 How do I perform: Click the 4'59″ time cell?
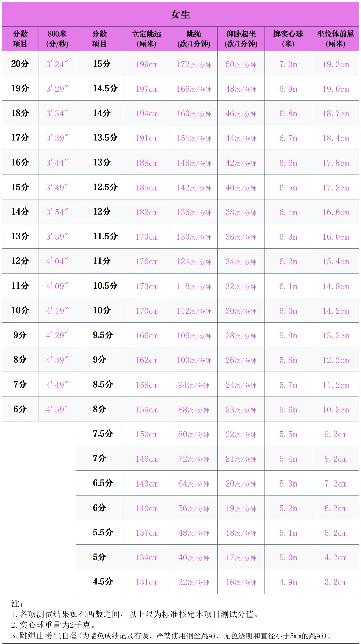click(x=57, y=409)
